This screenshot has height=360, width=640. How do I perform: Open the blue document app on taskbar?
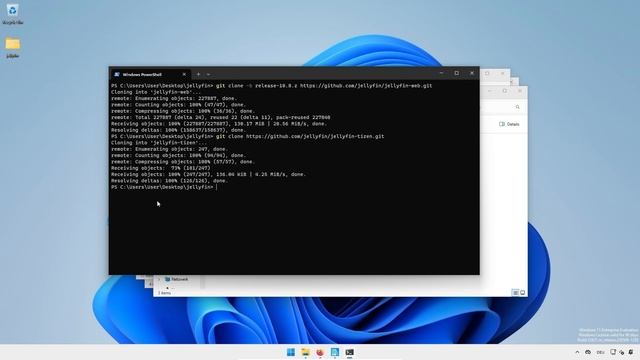pyautogui.click(x=335, y=352)
